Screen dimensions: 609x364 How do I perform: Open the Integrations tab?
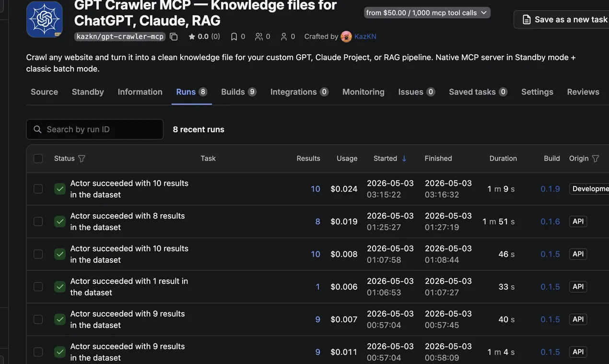(x=299, y=92)
